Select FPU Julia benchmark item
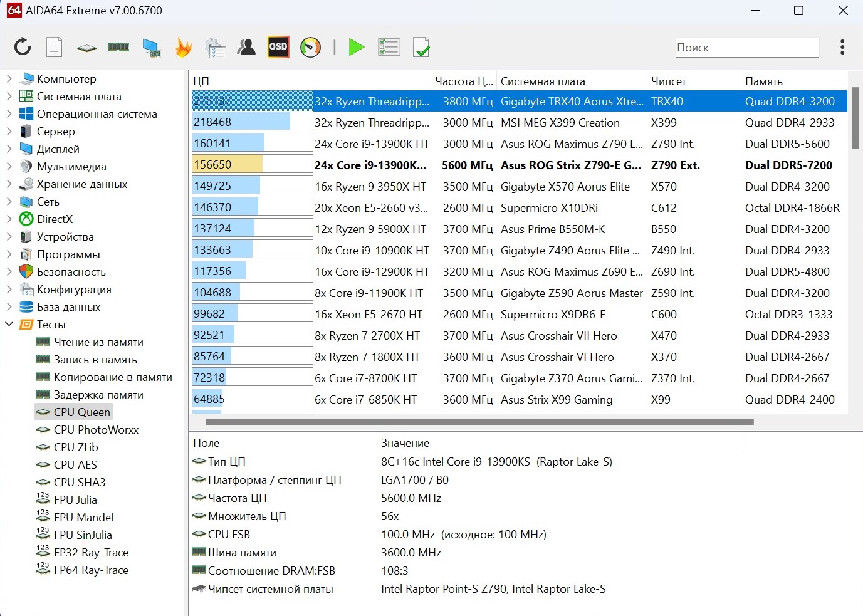The width and height of the screenshot is (863, 616). pos(75,500)
